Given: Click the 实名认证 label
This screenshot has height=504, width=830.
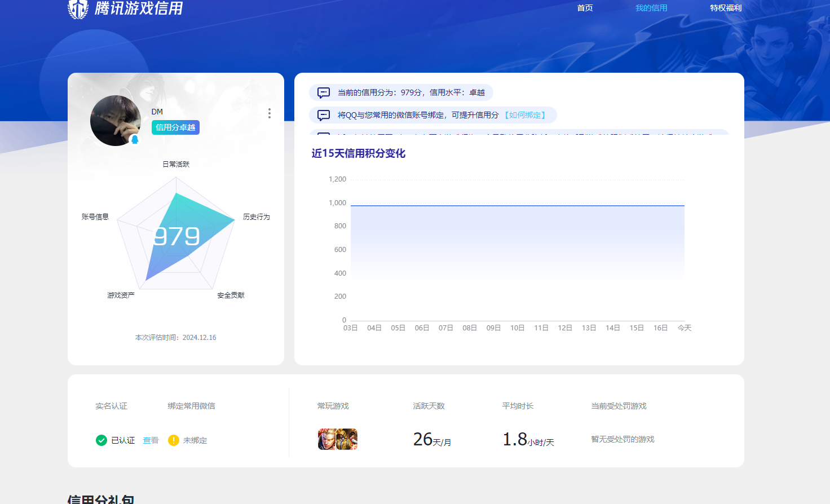Looking at the screenshot, I should pyautogui.click(x=112, y=406).
